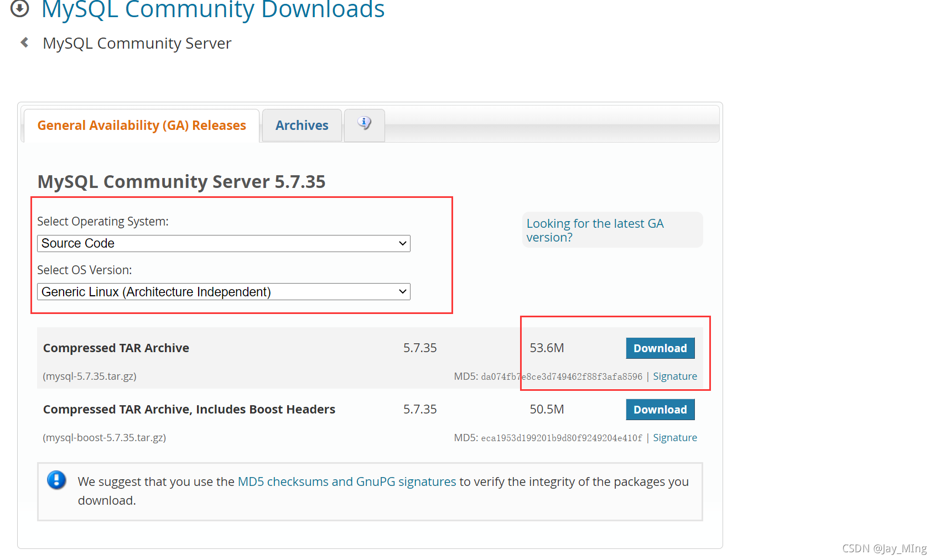The height and width of the screenshot is (560, 935).
Task: Switch to the Archives tab
Action: (302, 125)
